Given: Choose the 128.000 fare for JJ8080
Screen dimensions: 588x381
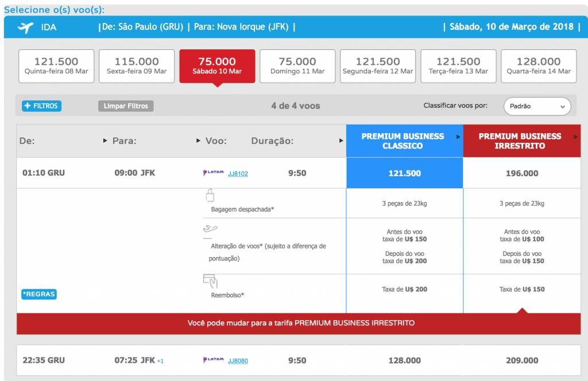Looking at the screenshot, I should click(x=404, y=360).
